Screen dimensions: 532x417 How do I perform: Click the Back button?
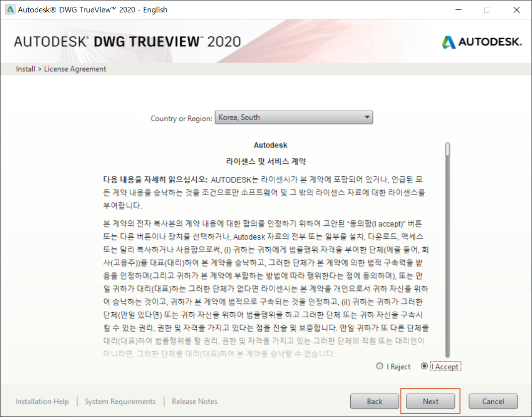coord(375,402)
